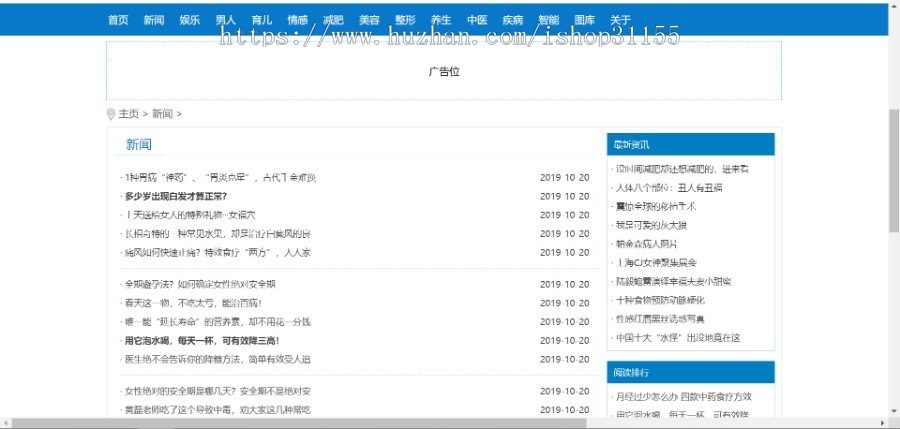Screen dimensions: 900x429
Task: Click the 新闻 section heading
Action: (x=139, y=145)
